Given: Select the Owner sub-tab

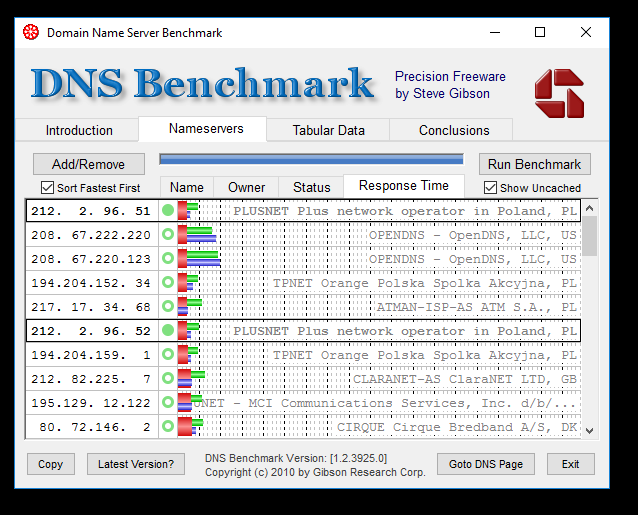Looking at the screenshot, I should point(246,187).
